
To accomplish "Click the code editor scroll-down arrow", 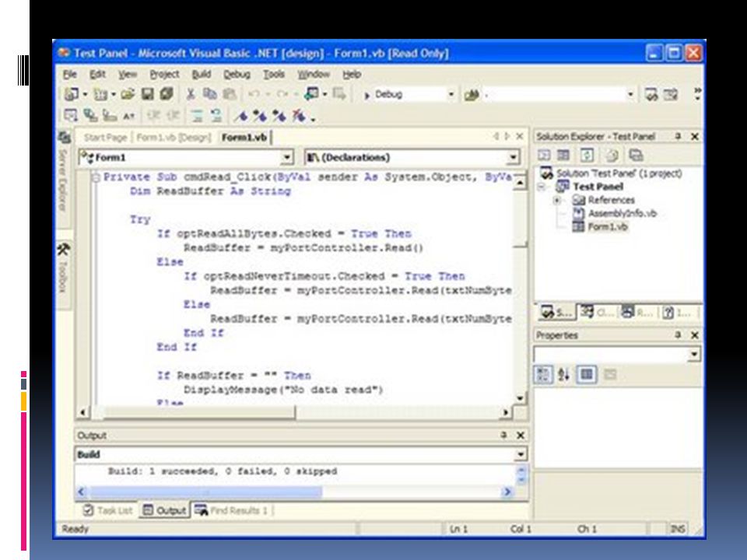I will (x=520, y=398).
